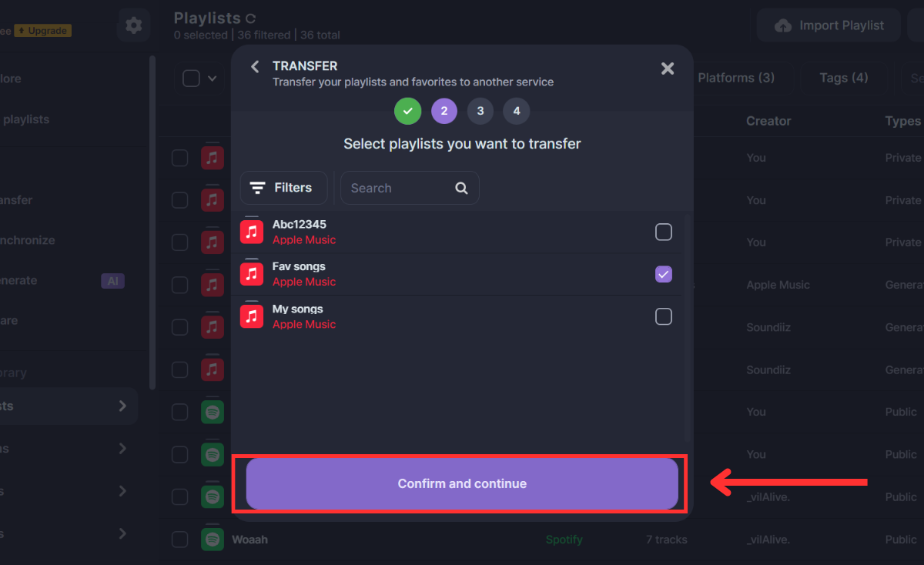This screenshot has width=924, height=565.
Task: Click Confirm and continue button
Action: (x=462, y=483)
